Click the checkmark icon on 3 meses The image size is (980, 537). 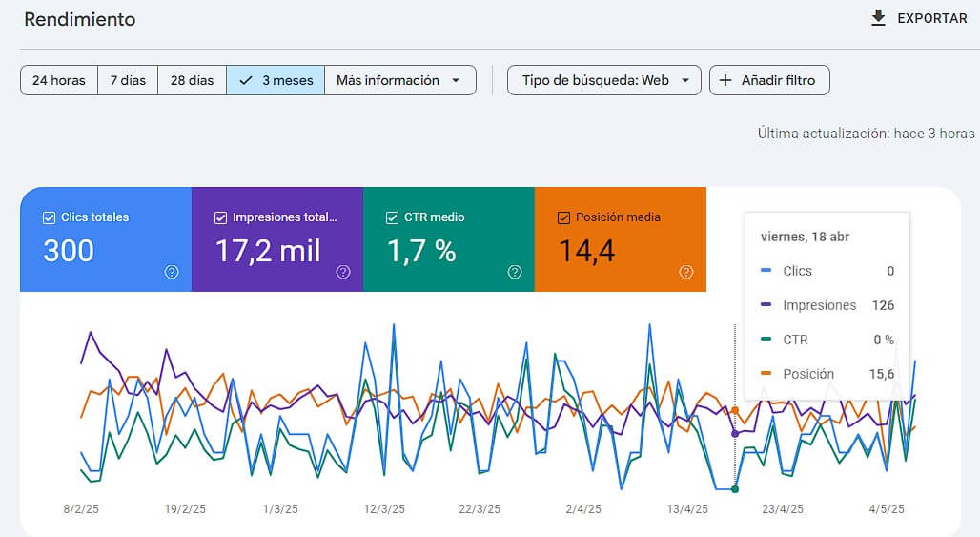pos(246,81)
